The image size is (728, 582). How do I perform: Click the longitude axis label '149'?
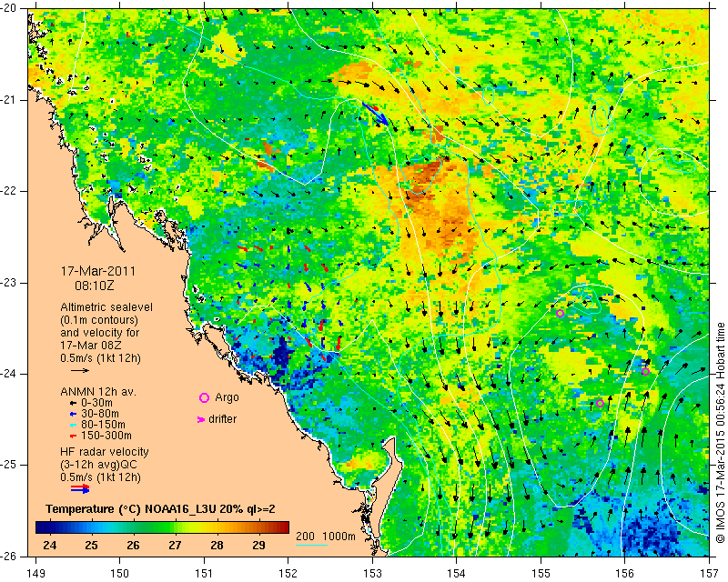tap(36, 573)
